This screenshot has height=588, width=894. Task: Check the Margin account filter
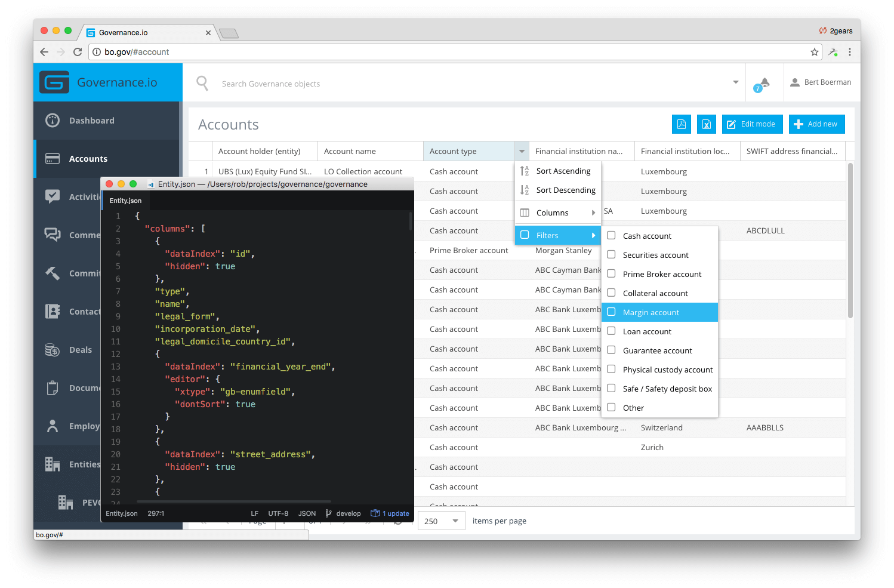click(611, 312)
